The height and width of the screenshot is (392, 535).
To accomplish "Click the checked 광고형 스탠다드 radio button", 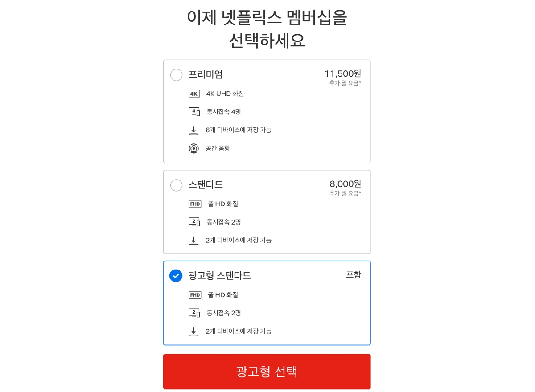I will point(176,276).
